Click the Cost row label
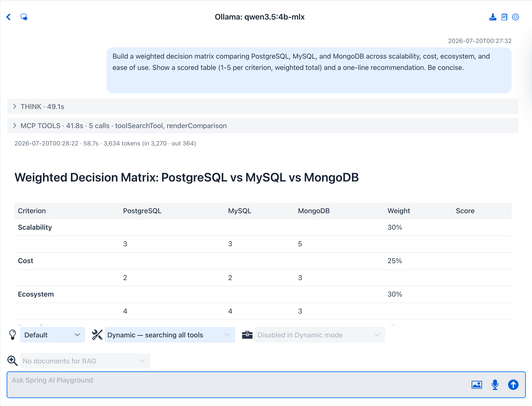This screenshot has width=532, height=406. tap(25, 261)
